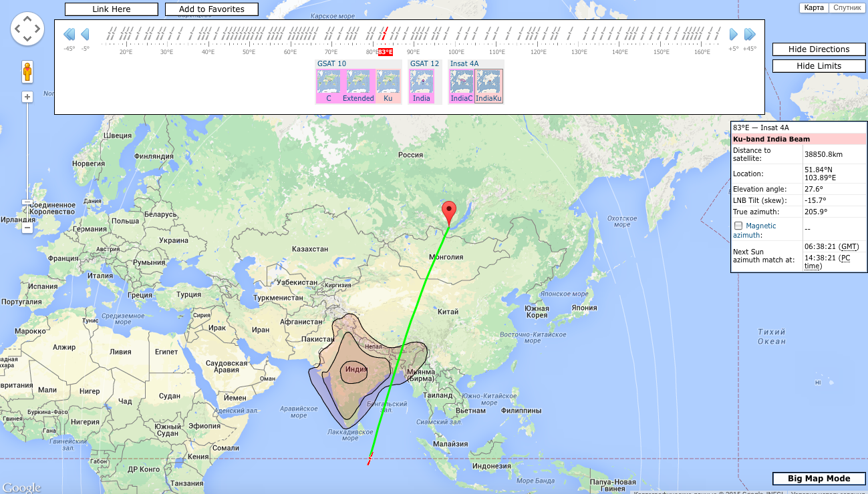Click the 160°E longitude label

702,52
